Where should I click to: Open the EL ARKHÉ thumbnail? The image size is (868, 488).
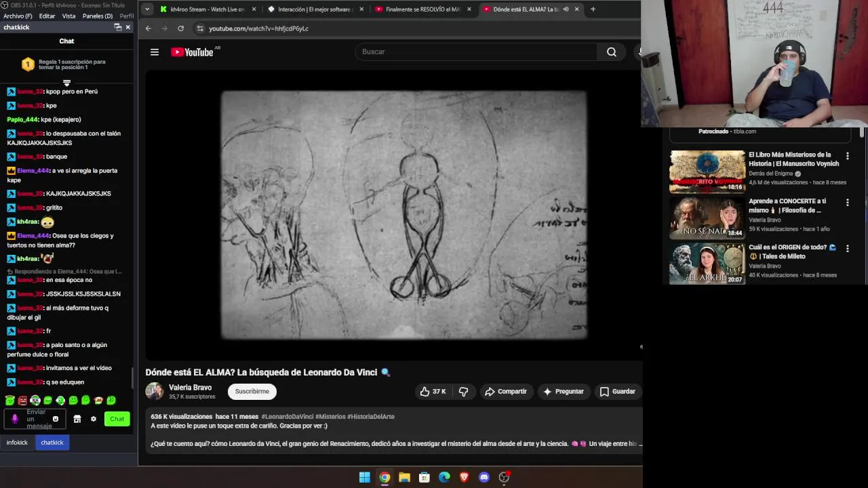707,264
